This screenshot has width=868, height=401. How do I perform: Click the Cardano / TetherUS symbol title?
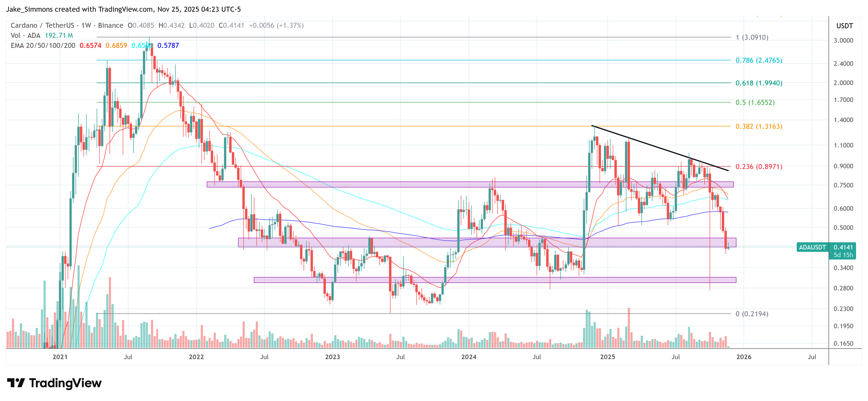pos(42,25)
